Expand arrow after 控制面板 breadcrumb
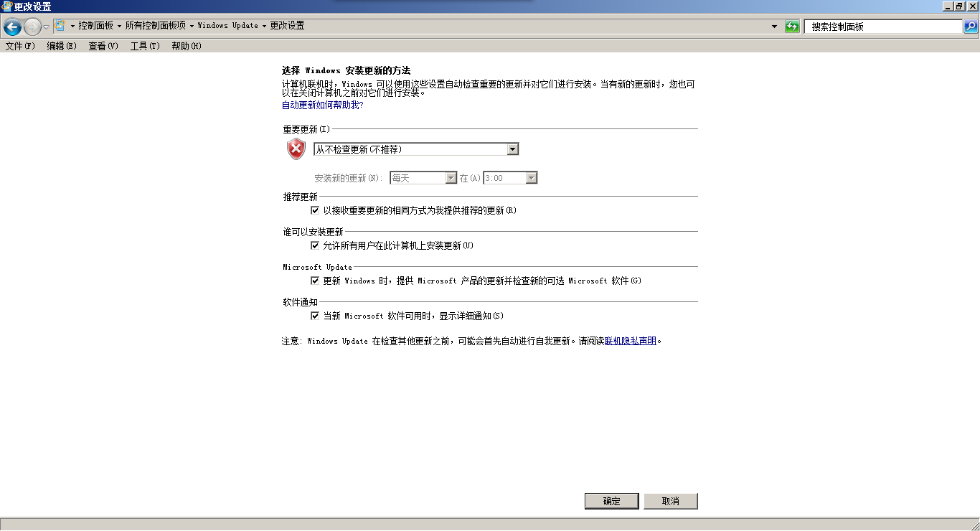This screenshot has width=980, height=531. click(119, 26)
